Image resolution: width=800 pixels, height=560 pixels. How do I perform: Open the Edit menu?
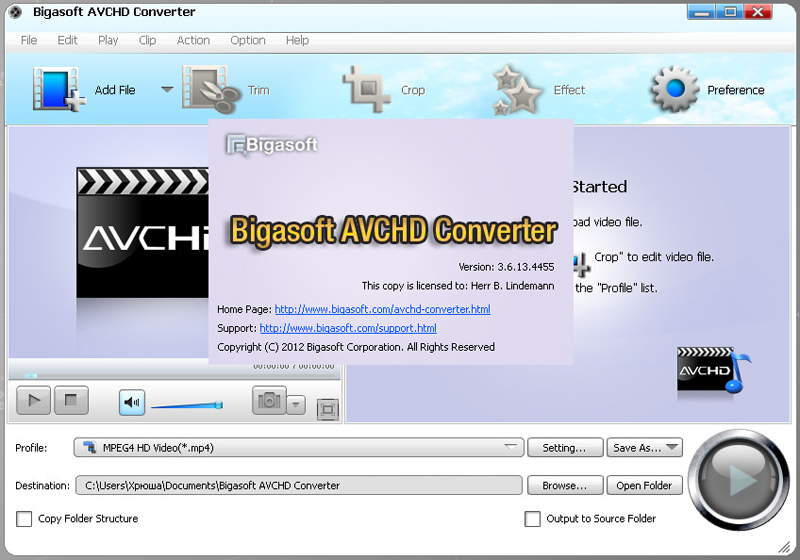click(x=67, y=40)
